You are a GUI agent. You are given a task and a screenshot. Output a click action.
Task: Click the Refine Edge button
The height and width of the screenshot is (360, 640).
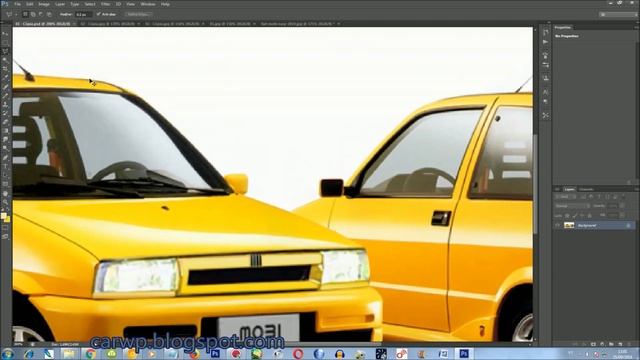tap(139, 14)
